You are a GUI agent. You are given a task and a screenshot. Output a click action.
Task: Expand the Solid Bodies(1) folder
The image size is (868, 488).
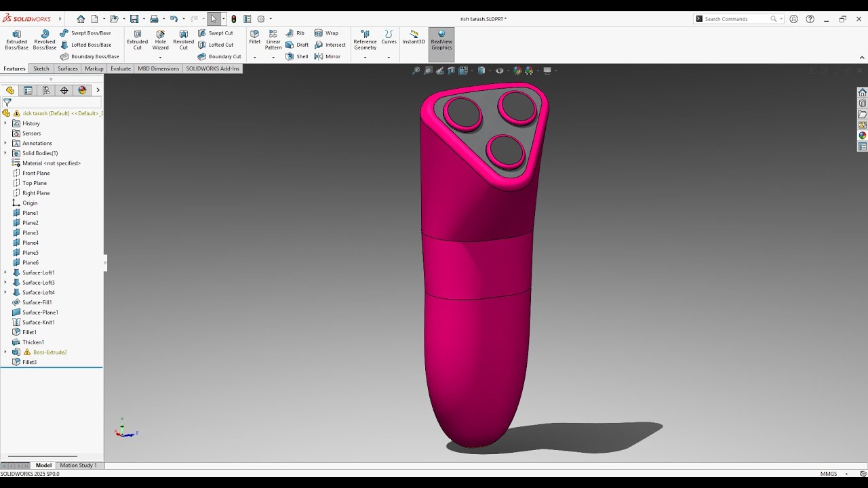pos(5,153)
